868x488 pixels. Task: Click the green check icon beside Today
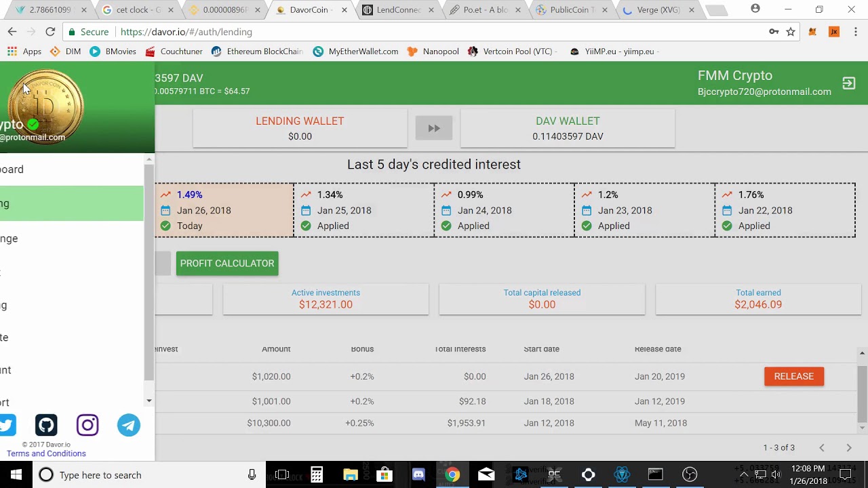[165, 226]
